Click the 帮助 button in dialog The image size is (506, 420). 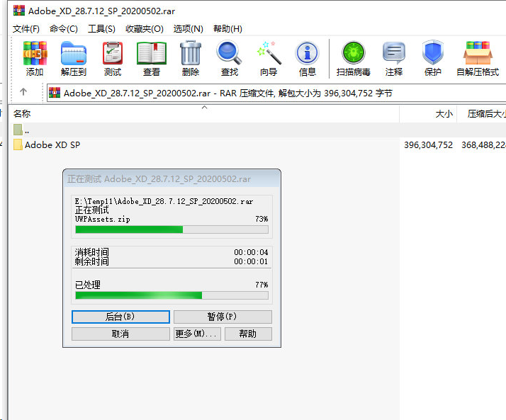click(248, 334)
